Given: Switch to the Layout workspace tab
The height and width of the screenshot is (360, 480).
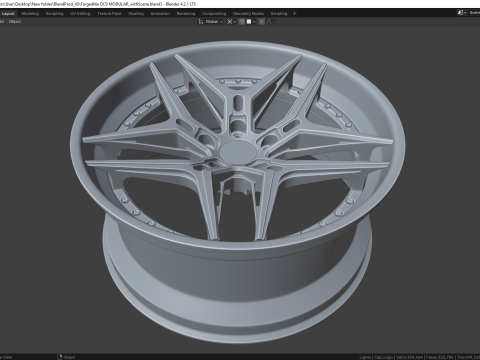Looking at the screenshot, I should [8, 14].
